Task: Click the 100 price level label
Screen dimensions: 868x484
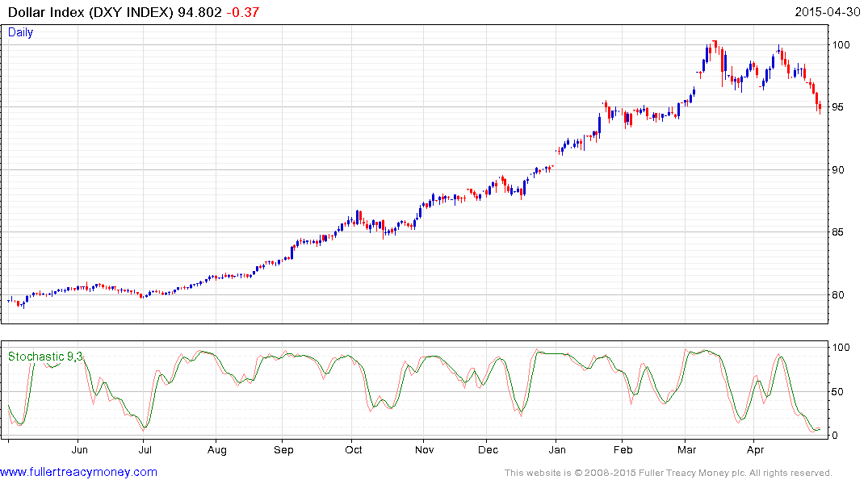Action: pyautogui.click(x=841, y=45)
